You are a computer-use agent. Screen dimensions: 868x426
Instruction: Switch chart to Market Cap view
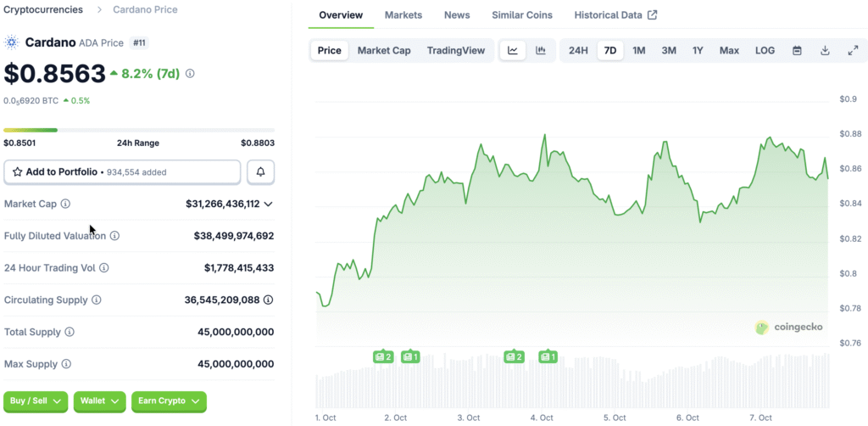pyautogui.click(x=384, y=51)
